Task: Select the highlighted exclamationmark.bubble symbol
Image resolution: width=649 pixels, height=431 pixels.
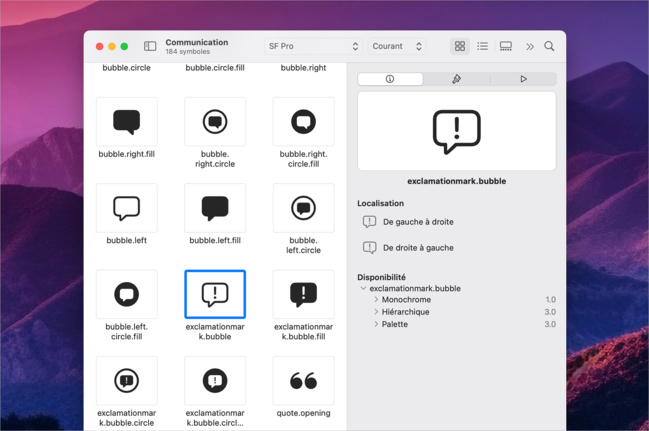Action: (215, 294)
